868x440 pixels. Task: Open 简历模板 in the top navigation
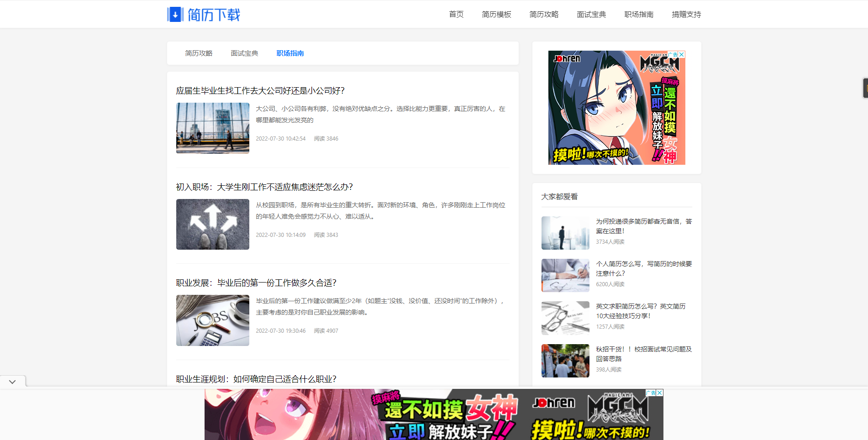[x=496, y=14]
